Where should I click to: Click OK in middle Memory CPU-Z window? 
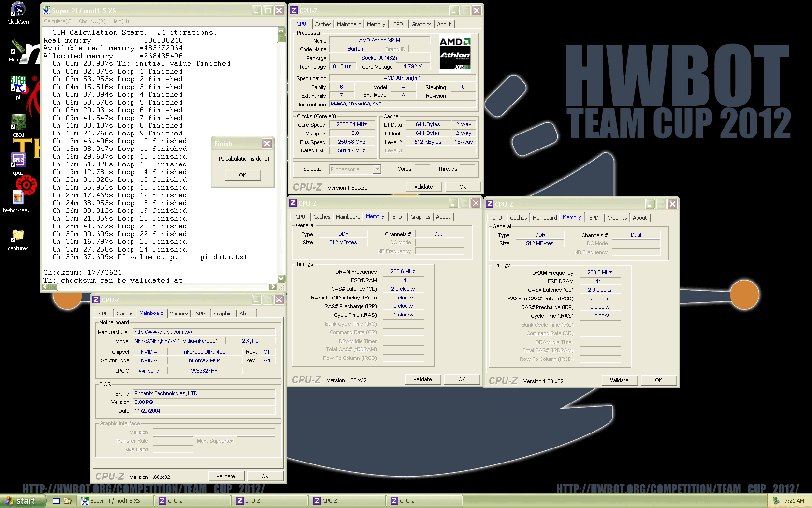(x=462, y=379)
